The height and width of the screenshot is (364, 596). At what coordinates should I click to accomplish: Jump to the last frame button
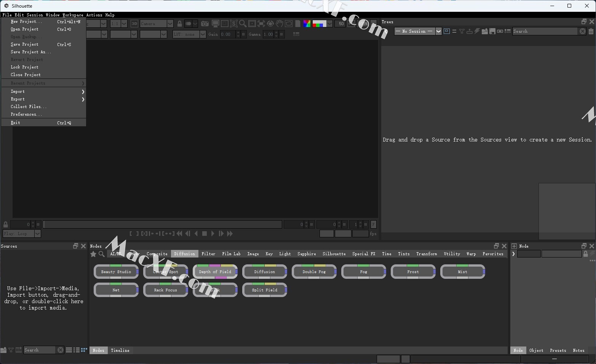tap(230, 234)
